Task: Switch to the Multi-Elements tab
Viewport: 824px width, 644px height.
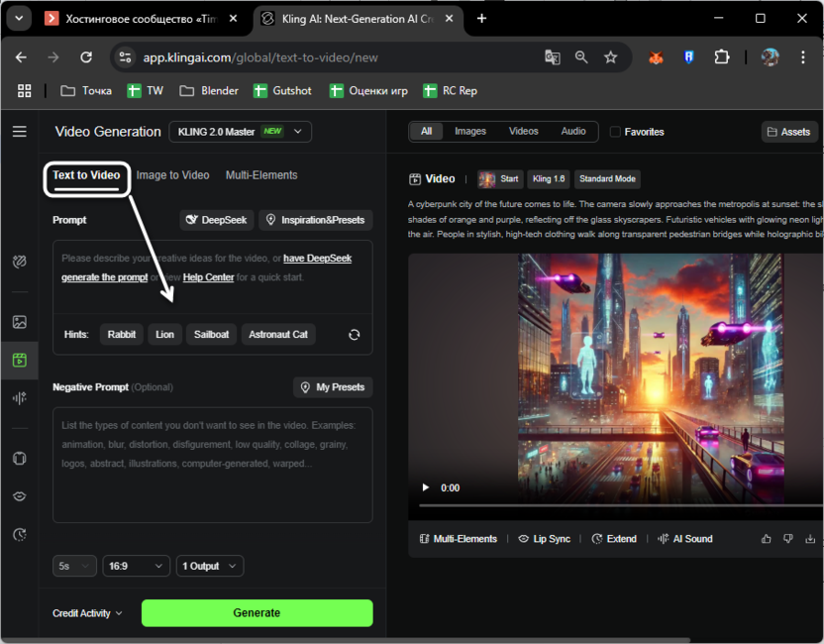Action: 261,175
